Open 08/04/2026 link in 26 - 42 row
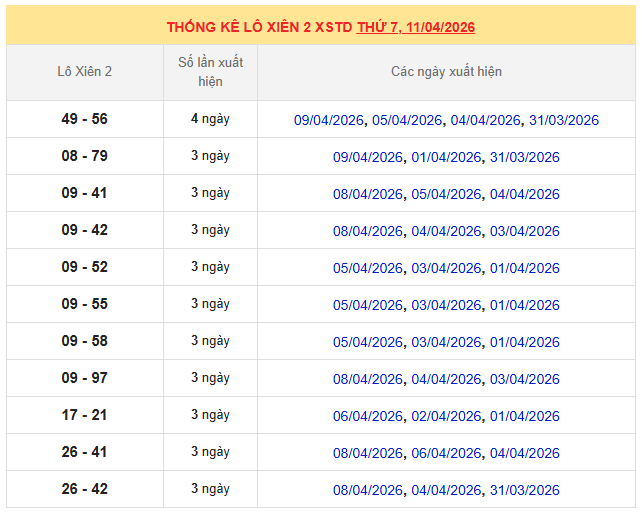Viewport: 642px width, 512px height. click(368, 490)
